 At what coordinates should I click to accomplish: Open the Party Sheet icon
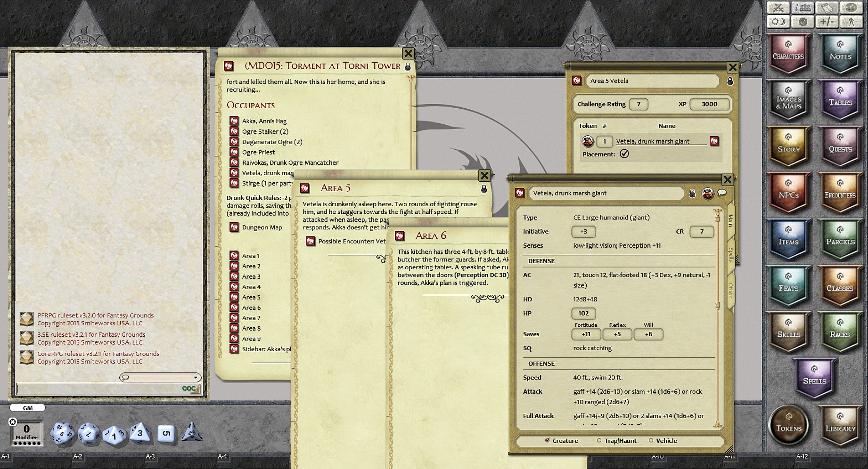(802, 8)
